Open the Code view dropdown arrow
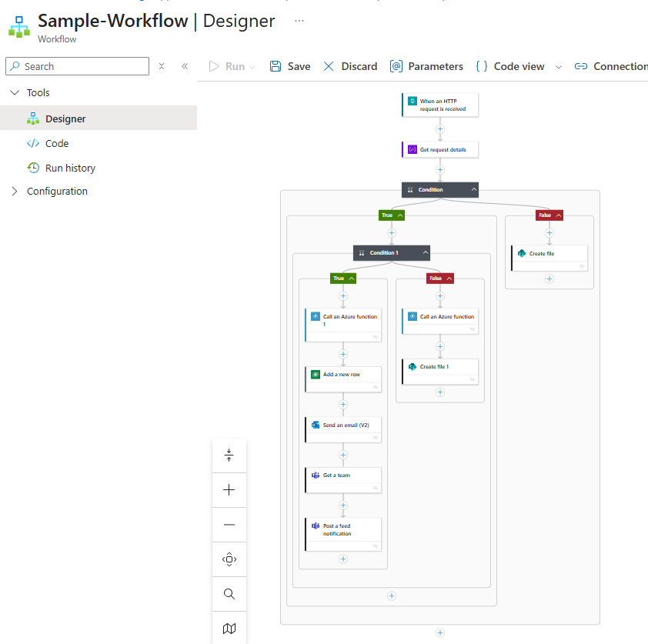 (x=559, y=67)
